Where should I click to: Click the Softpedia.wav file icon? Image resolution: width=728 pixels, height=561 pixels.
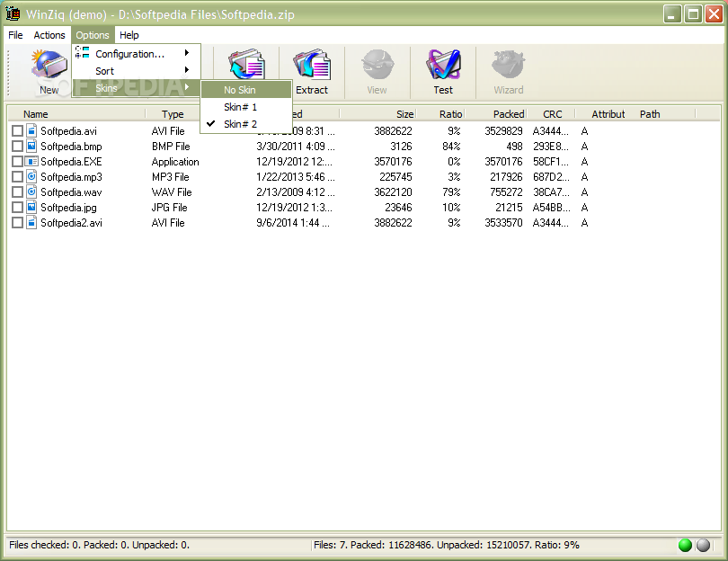coord(31,191)
